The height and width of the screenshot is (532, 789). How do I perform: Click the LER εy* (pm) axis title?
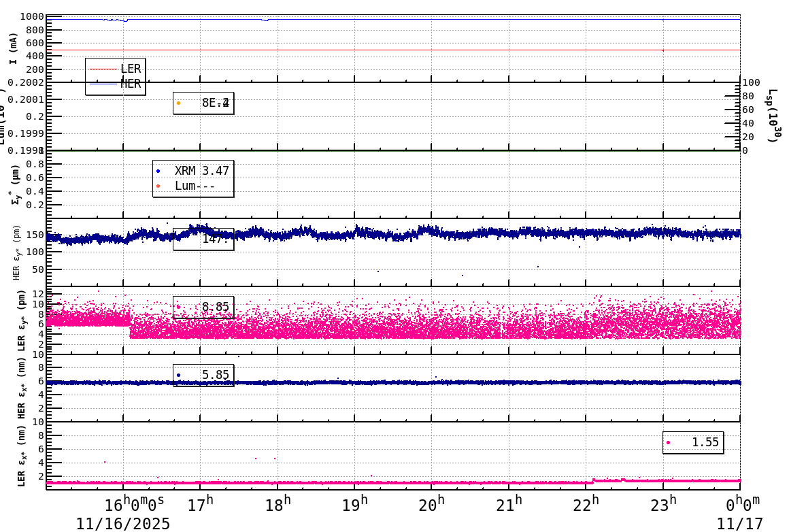click(x=22, y=320)
